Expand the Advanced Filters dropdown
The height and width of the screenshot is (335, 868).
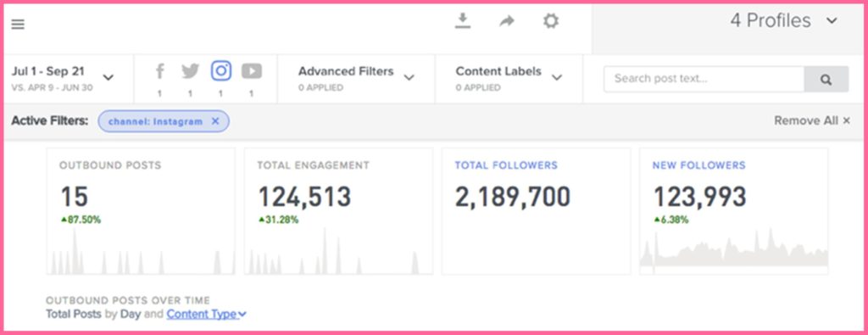[x=356, y=77]
